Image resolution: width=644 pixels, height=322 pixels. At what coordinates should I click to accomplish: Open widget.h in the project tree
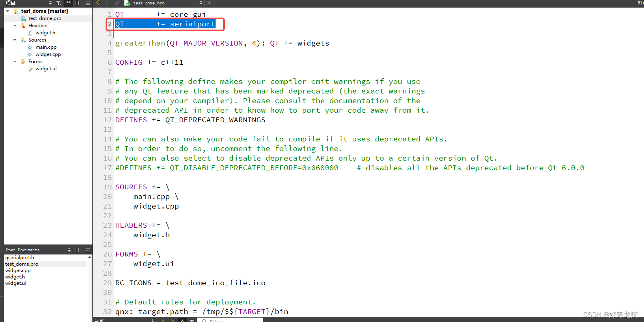click(46, 33)
